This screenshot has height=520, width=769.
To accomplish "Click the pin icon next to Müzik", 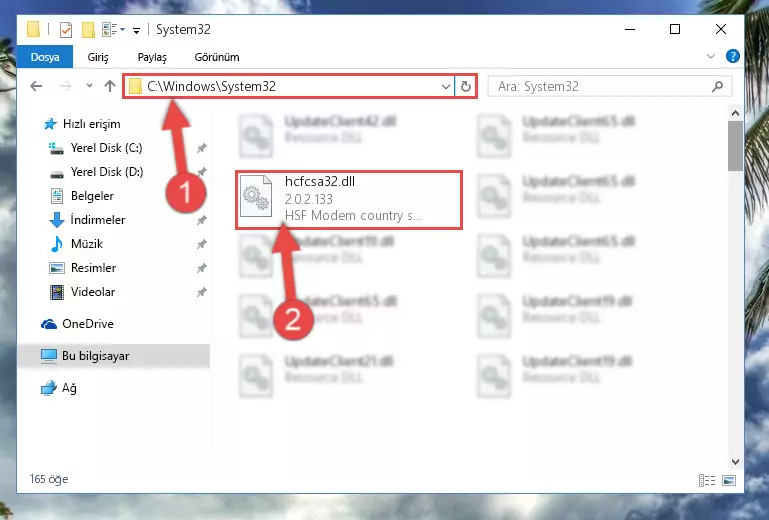I will 202,244.
